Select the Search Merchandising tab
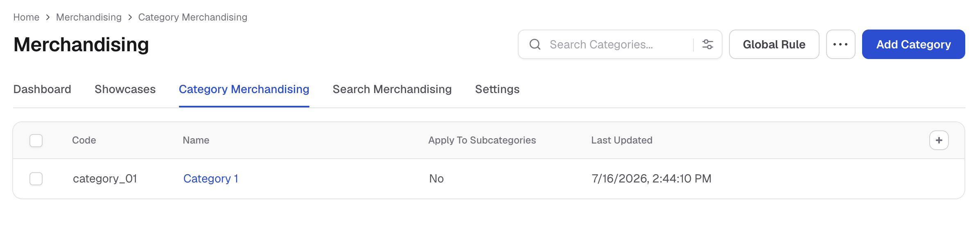Image resolution: width=980 pixels, height=237 pixels. [392, 89]
